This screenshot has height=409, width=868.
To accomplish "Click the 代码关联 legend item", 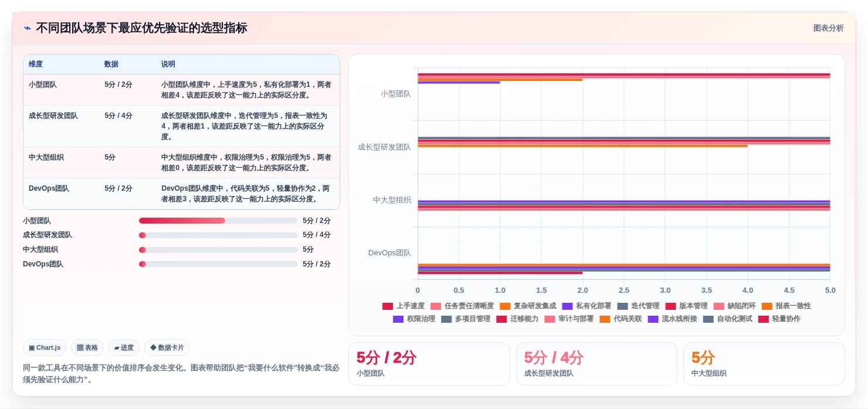I will [x=621, y=319].
